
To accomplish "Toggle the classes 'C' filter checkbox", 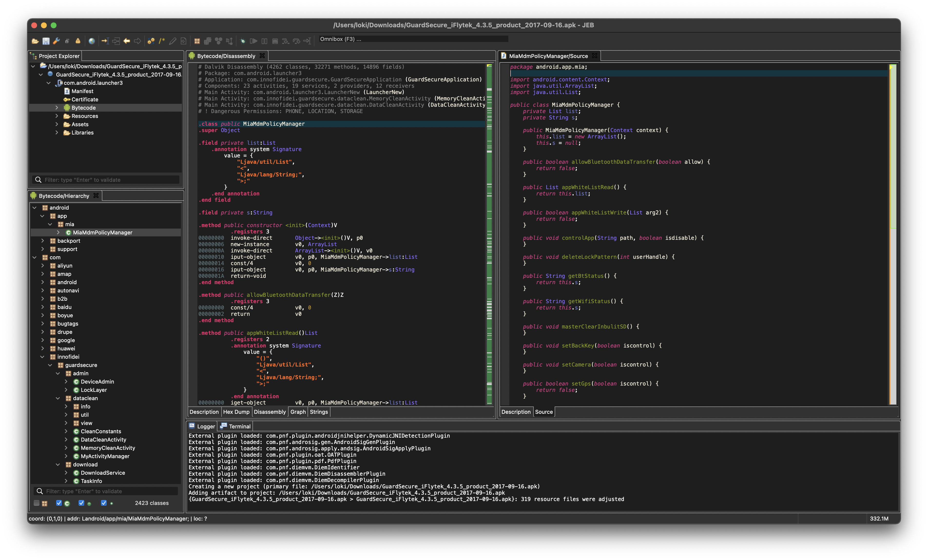I will pyautogui.click(x=59, y=503).
